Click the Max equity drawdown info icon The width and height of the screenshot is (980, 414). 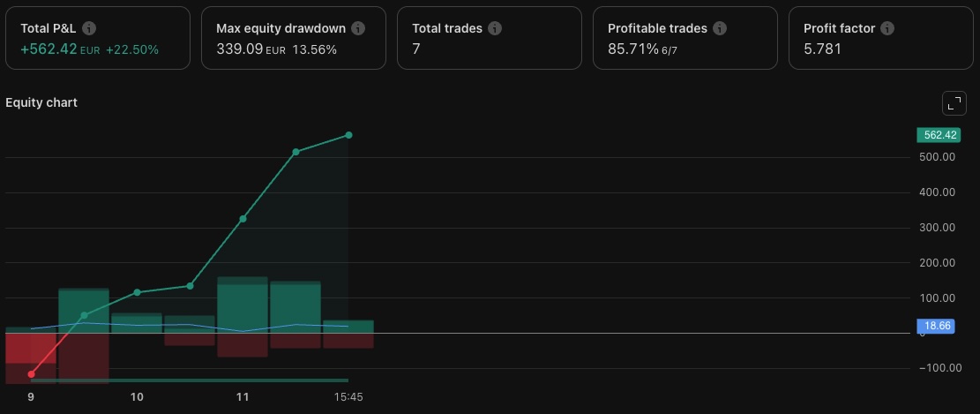(x=358, y=29)
